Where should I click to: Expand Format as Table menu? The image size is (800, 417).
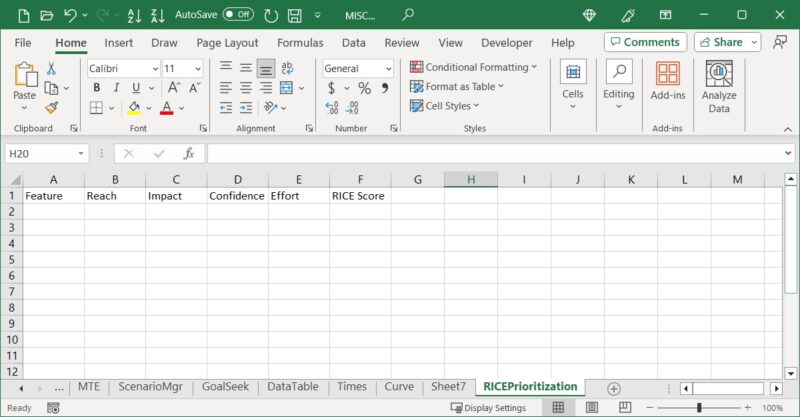click(x=457, y=87)
